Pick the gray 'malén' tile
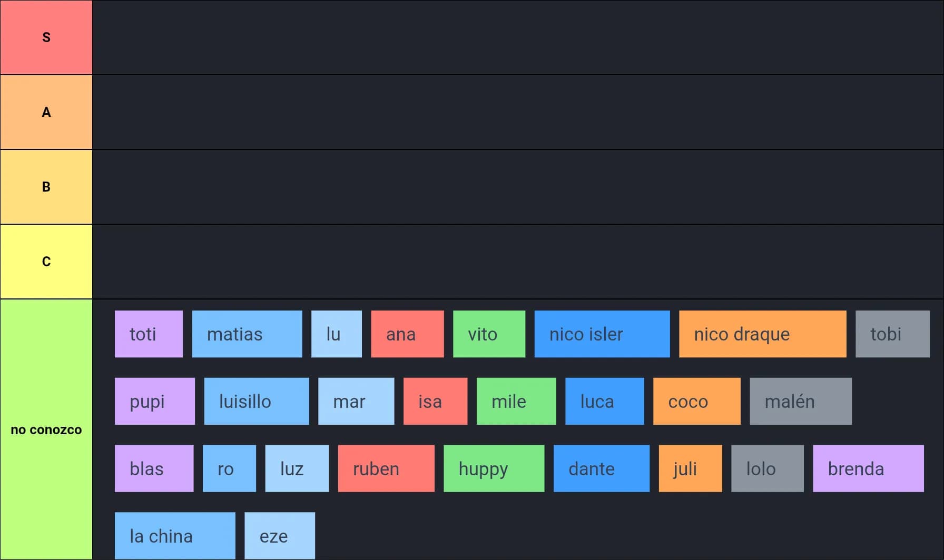Image resolution: width=944 pixels, height=560 pixels. click(x=800, y=402)
